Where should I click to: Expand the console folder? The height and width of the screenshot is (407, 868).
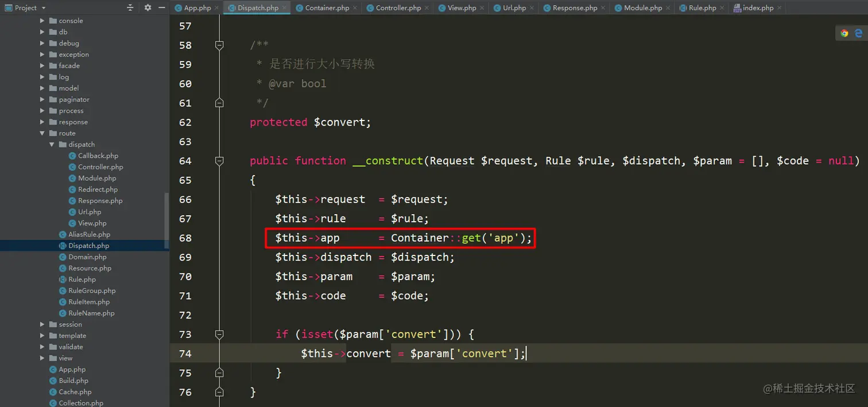click(42, 21)
